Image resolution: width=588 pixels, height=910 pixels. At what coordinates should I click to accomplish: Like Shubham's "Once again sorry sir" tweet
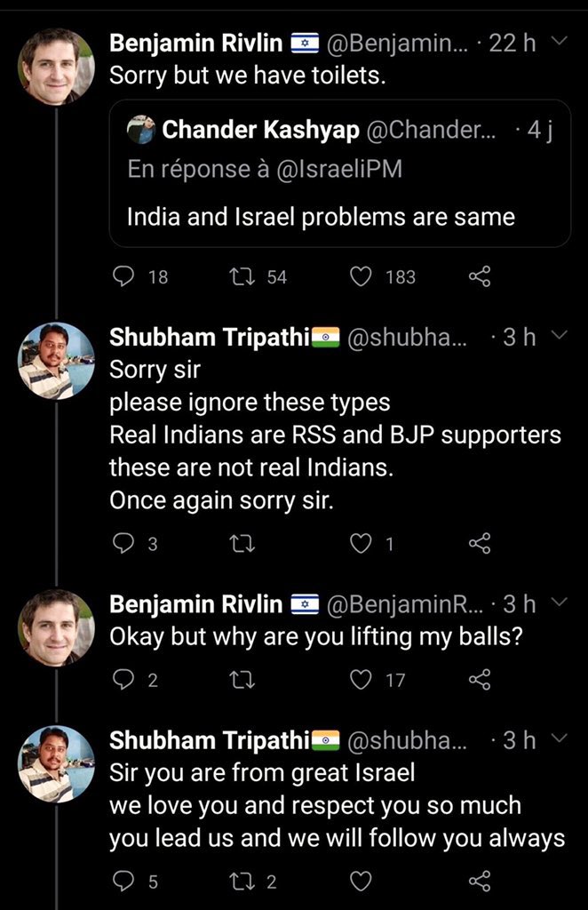coord(361,544)
